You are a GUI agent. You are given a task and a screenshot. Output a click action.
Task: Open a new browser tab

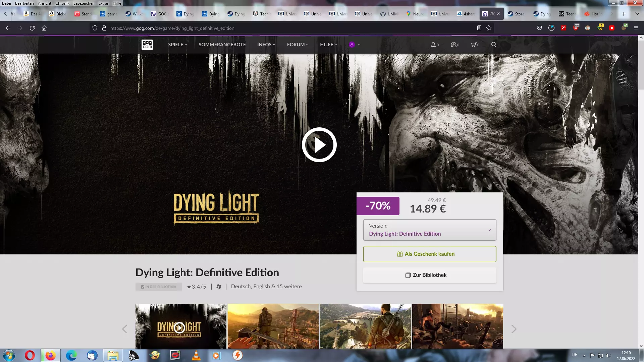click(x=624, y=14)
